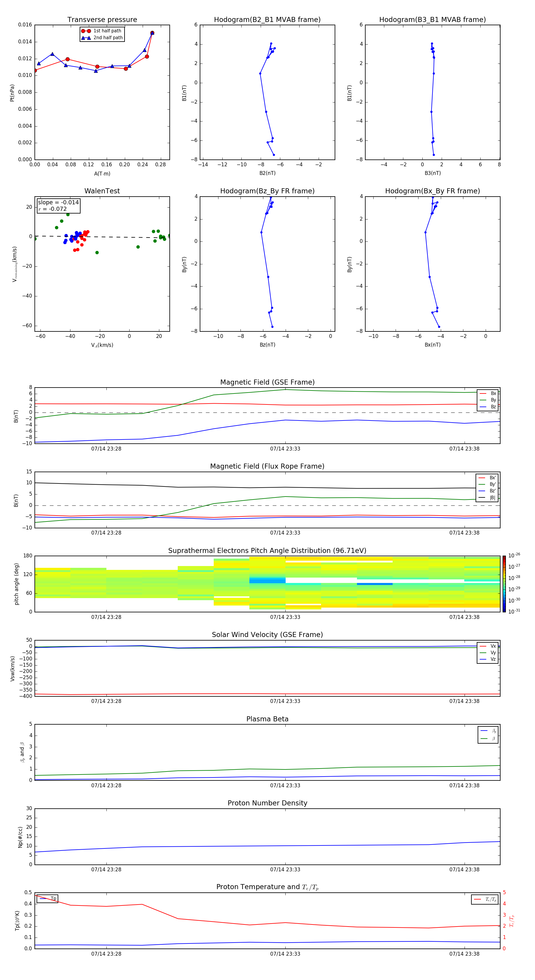Click the Suprathermal Electrons Pitch Angle Distribution title

[x=267, y=551]
